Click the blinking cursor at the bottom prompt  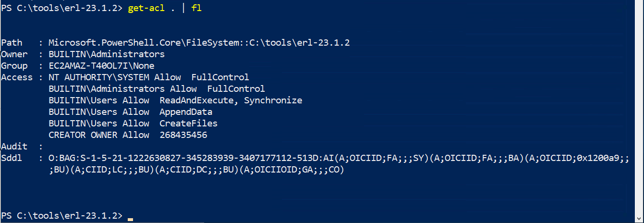click(x=130, y=219)
